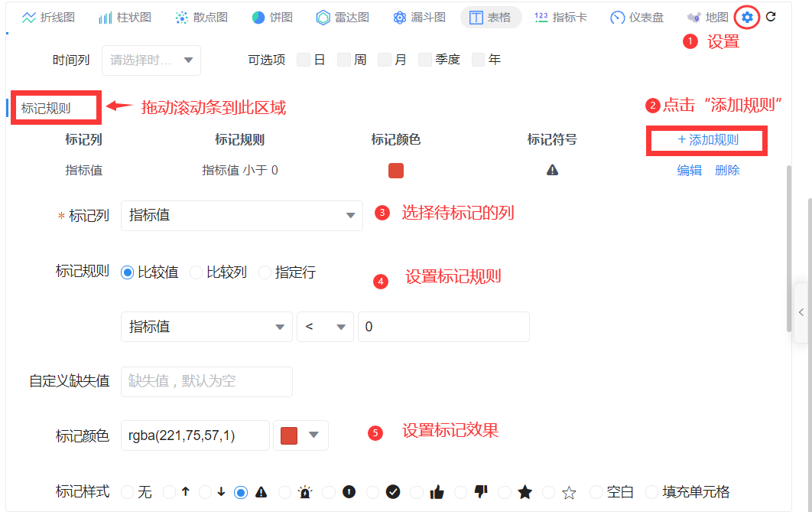The width and height of the screenshot is (812, 512).
Task: Click the 自定义缺失值 input field
Action: coord(206,381)
